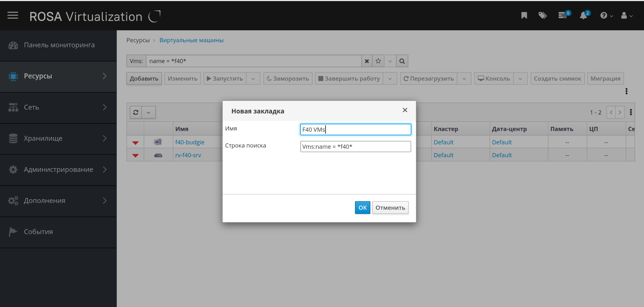Open the search history dropdown arrow
644x307 pixels.
tap(390, 61)
